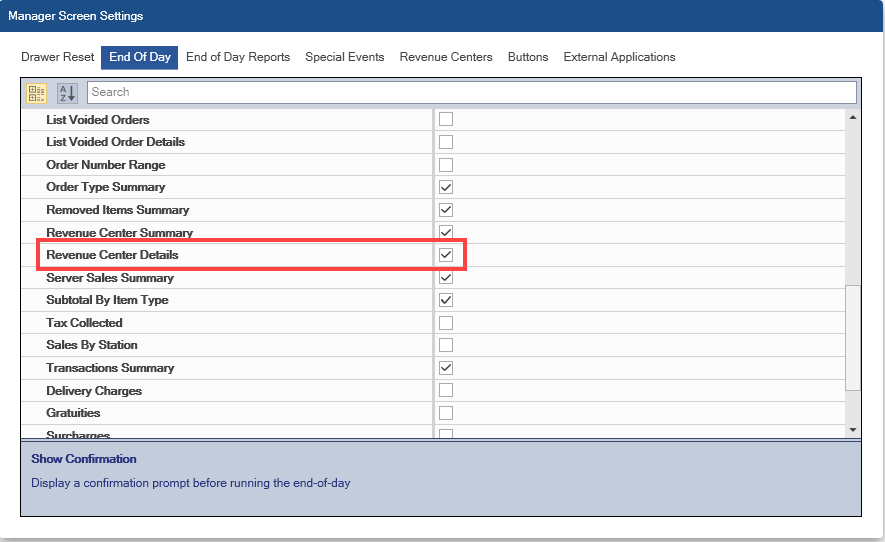Go to the Special Events tab

[x=345, y=57]
